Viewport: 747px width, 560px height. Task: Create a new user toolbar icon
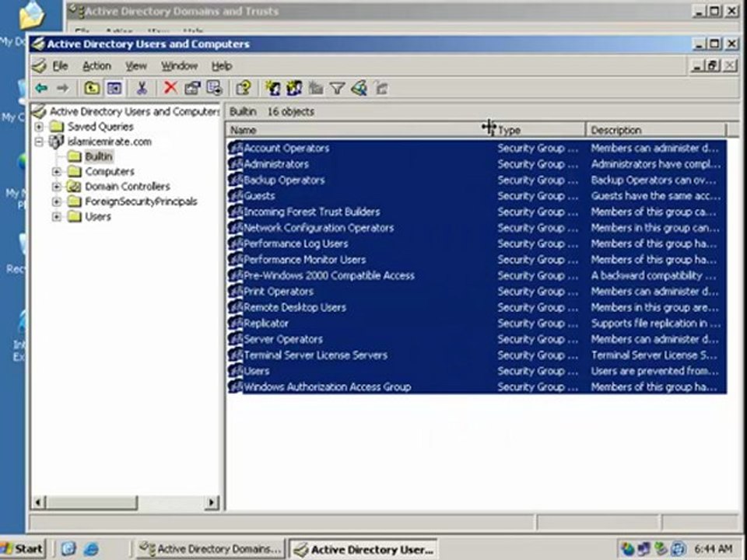[272, 88]
